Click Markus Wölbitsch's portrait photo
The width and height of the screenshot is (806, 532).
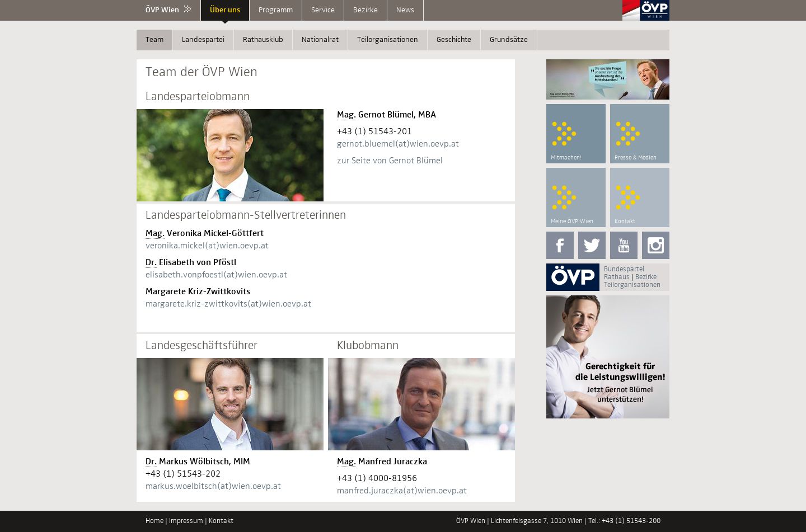[230, 404]
